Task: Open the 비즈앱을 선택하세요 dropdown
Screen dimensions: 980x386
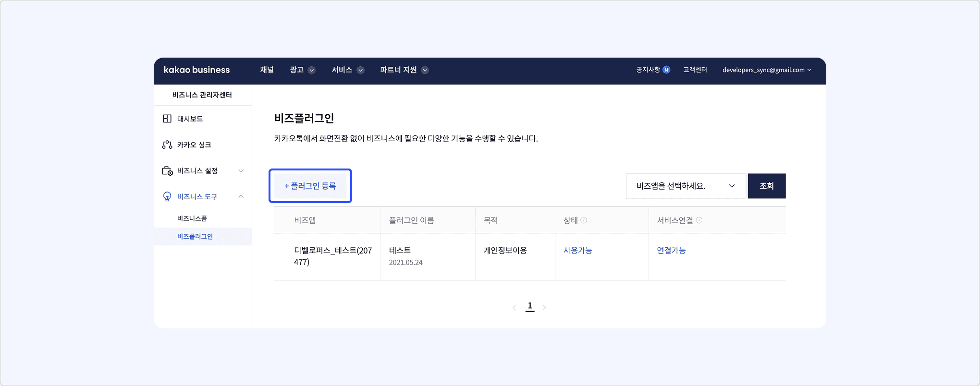Action: click(686, 186)
